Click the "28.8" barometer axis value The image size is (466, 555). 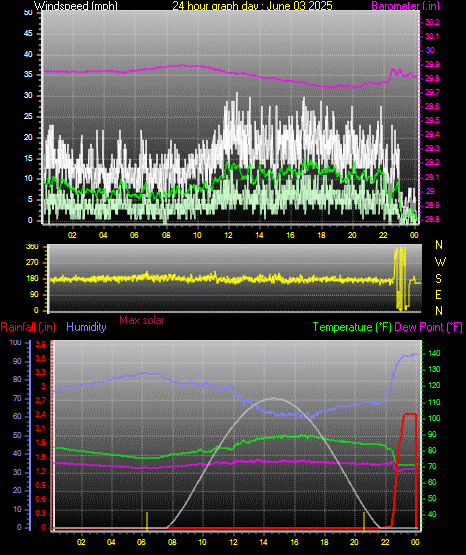point(432,219)
